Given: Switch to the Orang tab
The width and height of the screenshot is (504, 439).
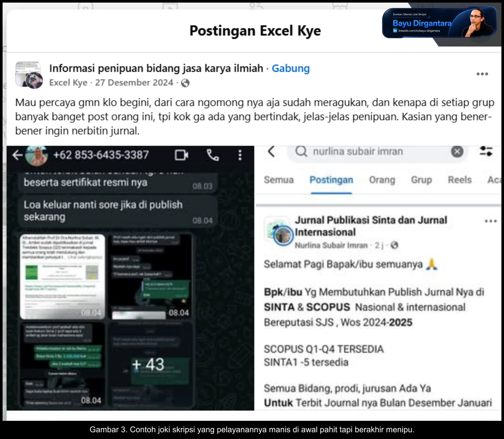Looking at the screenshot, I should 382,180.
